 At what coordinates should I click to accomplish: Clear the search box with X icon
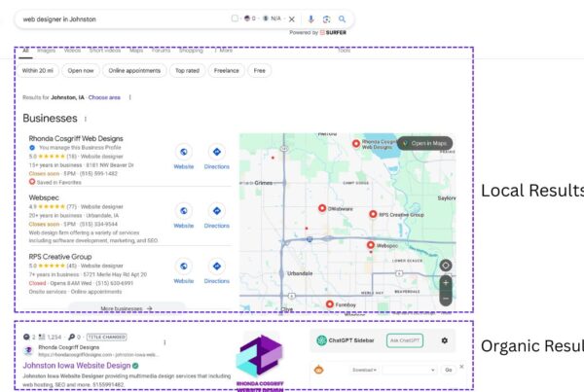click(x=292, y=18)
